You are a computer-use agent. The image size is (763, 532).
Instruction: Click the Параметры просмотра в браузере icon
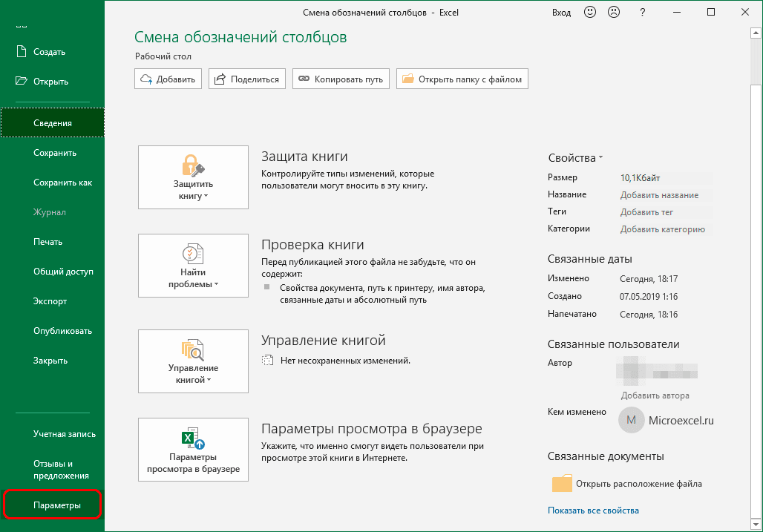(193, 439)
